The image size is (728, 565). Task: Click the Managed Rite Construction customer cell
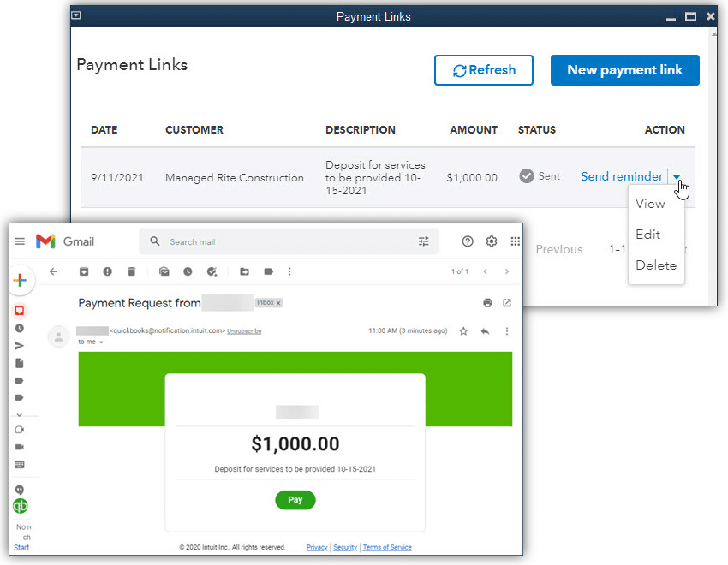coord(235,178)
